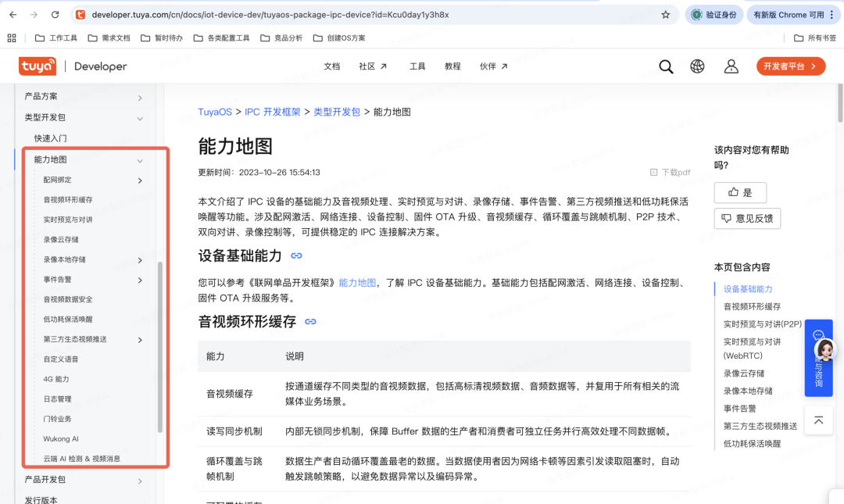This screenshot has height=504, width=844.
Task: Open 意见反馈 feedback option
Action: click(746, 219)
